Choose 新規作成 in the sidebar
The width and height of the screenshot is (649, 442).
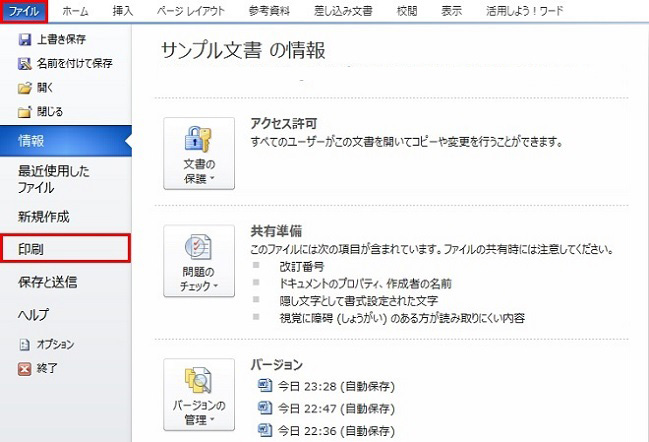(x=43, y=216)
